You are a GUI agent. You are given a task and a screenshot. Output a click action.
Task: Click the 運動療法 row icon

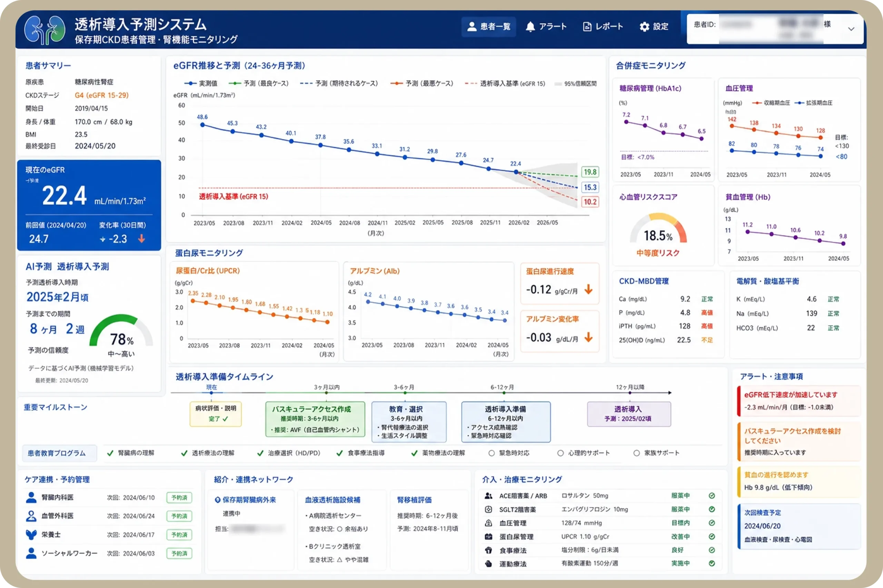coord(488,564)
